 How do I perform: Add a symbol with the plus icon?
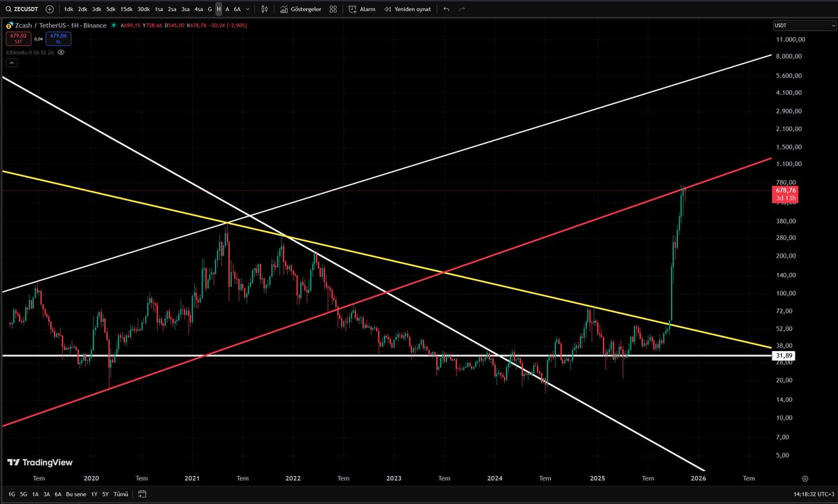50,10
